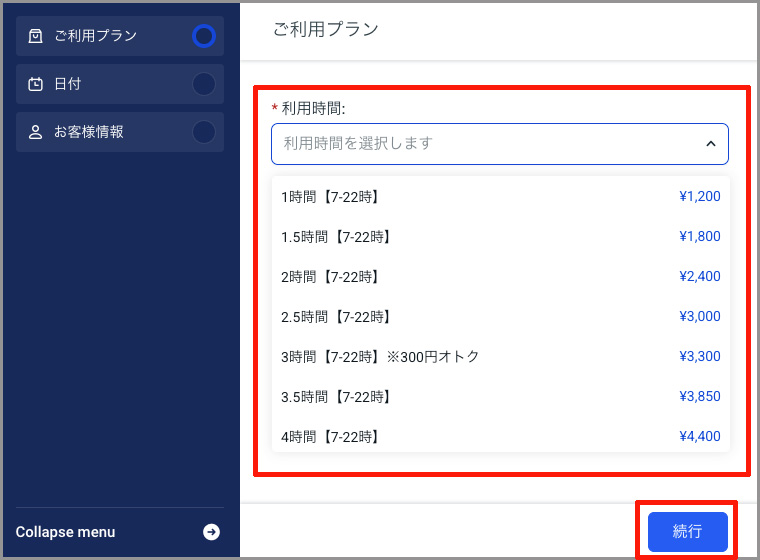Open the ご利用プラン sidebar step label

pos(95,36)
